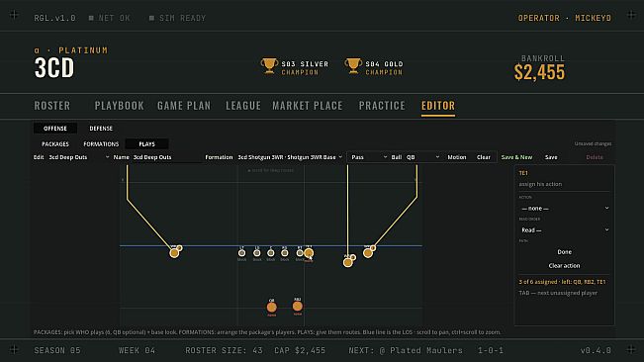Click the Delete button

coord(595,157)
